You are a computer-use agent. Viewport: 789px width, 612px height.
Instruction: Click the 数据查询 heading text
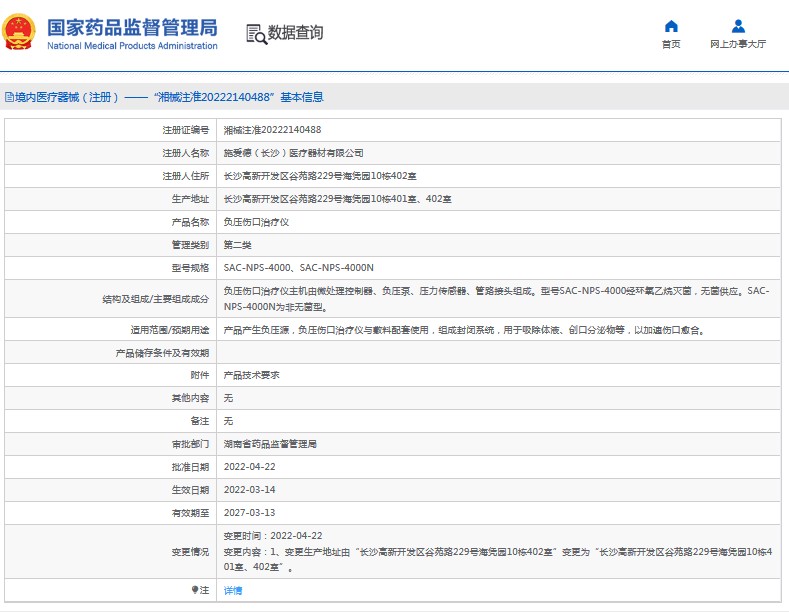click(295, 33)
